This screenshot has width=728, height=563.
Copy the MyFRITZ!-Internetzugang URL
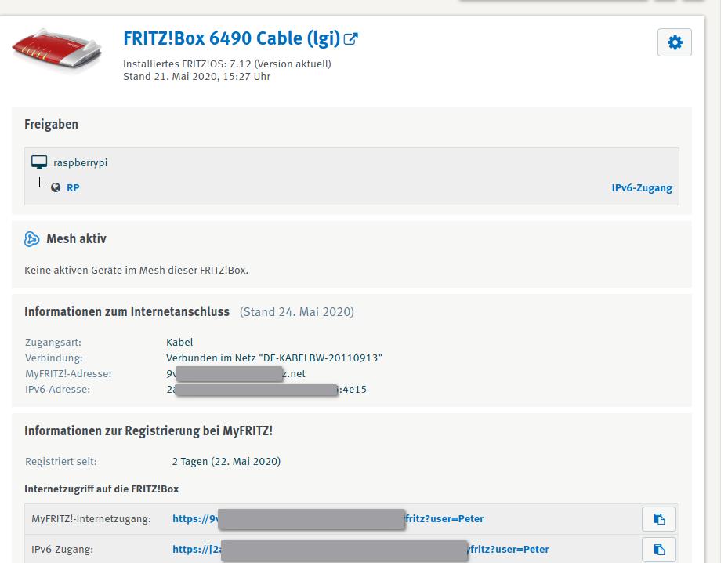coord(658,519)
